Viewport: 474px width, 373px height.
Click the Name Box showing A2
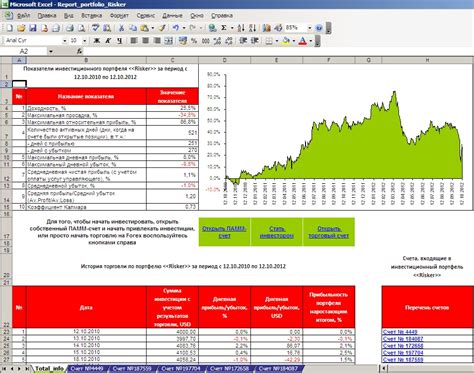point(24,51)
